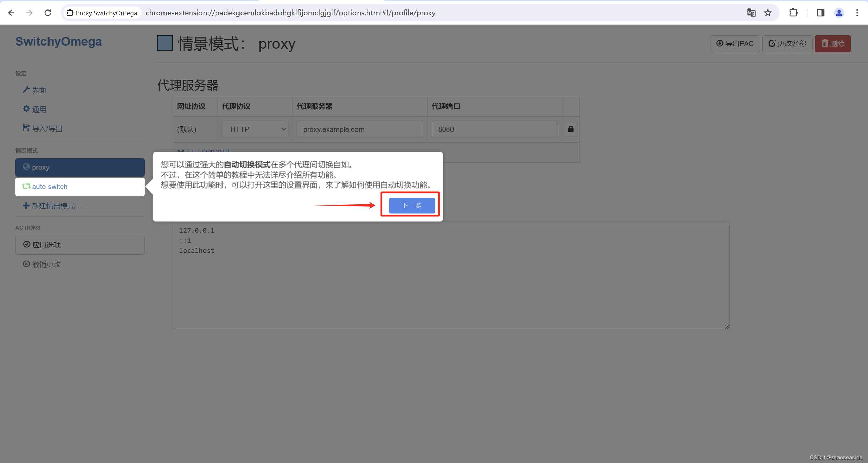This screenshot has height=463, width=868.
Task: Click the localhost bypass entry
Action: point(197,251)
